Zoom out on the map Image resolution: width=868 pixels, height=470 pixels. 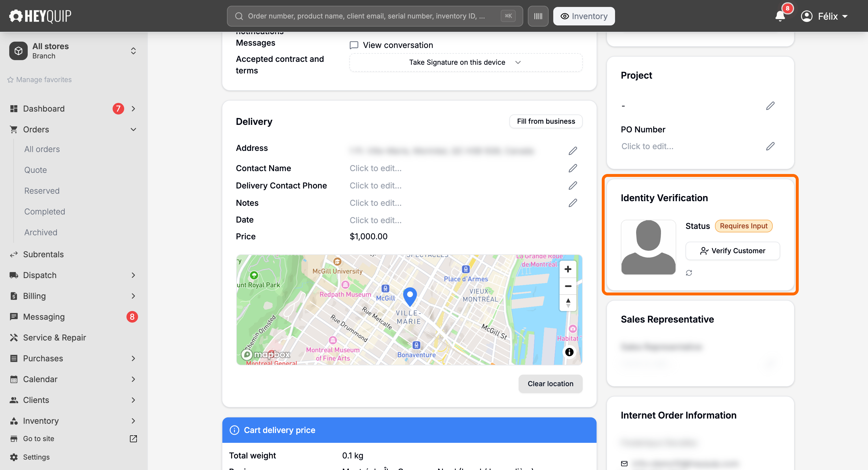568,286
